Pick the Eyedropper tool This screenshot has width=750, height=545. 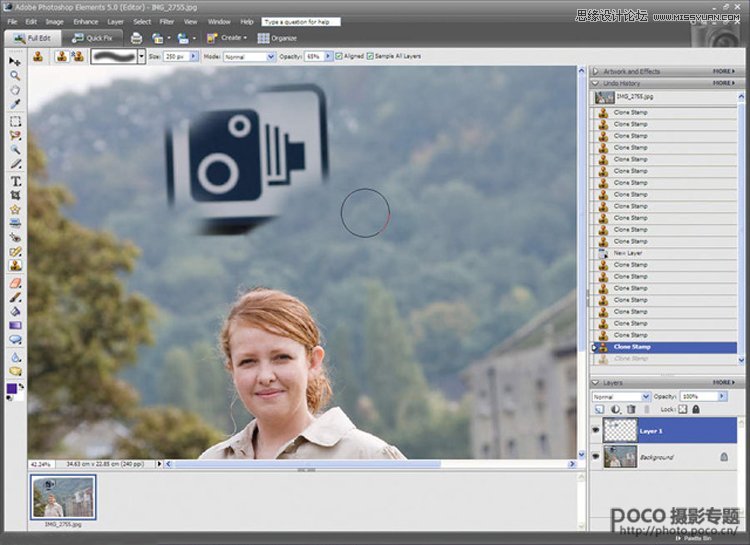tap(15, 104)
